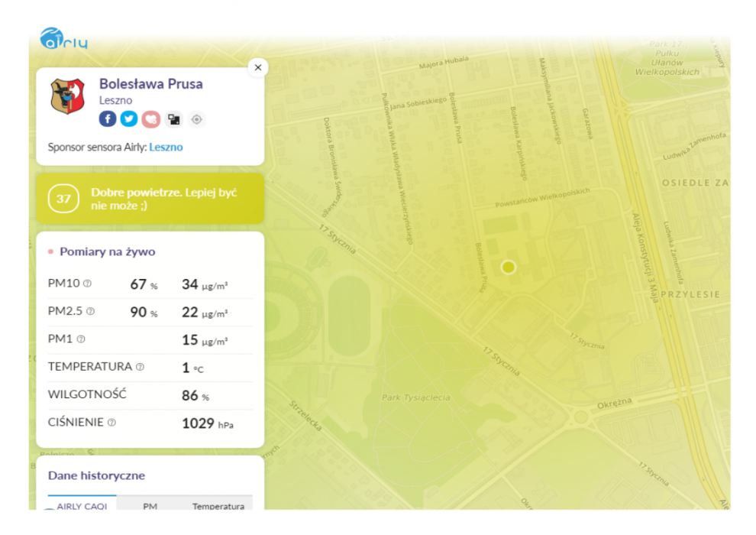Share the sensor on Twitter

click(x=129, y=118)
